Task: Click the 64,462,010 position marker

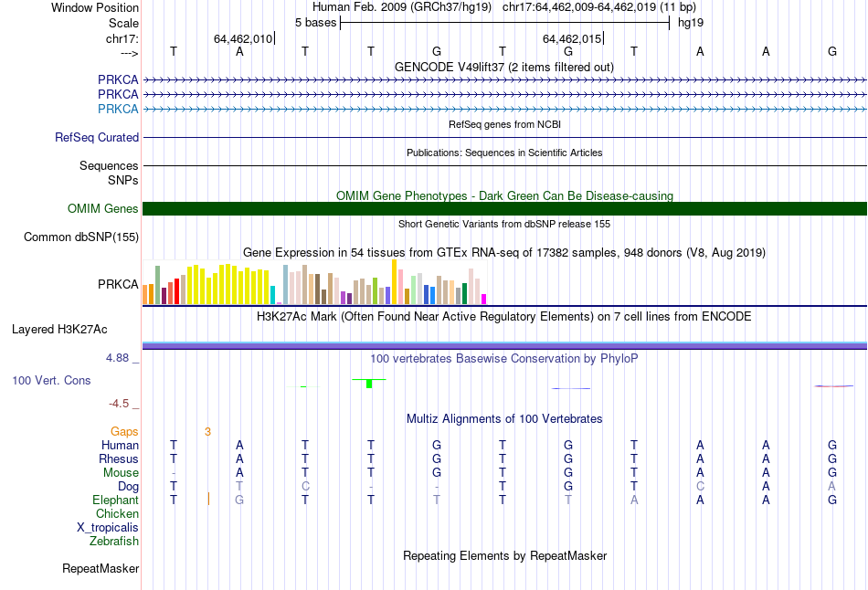Action: pyautogui.click(x=244, y=38)
